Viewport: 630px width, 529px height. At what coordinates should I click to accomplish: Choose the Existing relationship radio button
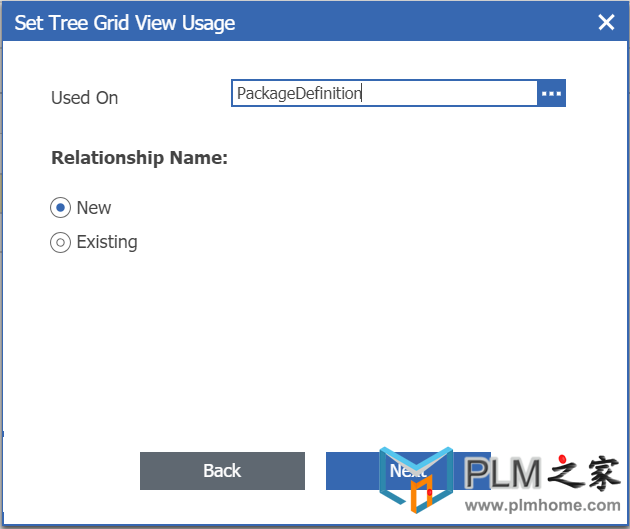pyautogui.click(x=60, y=243)
